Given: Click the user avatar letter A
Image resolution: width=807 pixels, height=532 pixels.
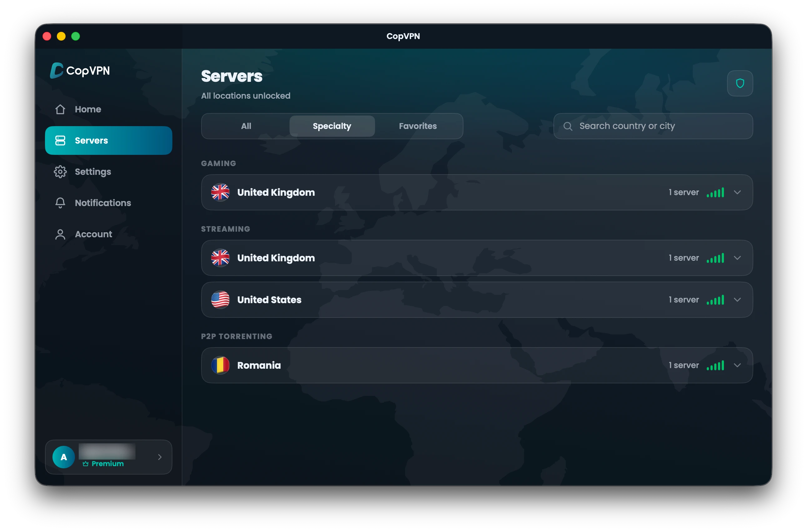Looking at the screenshot, I should click(x=63, y=457).
